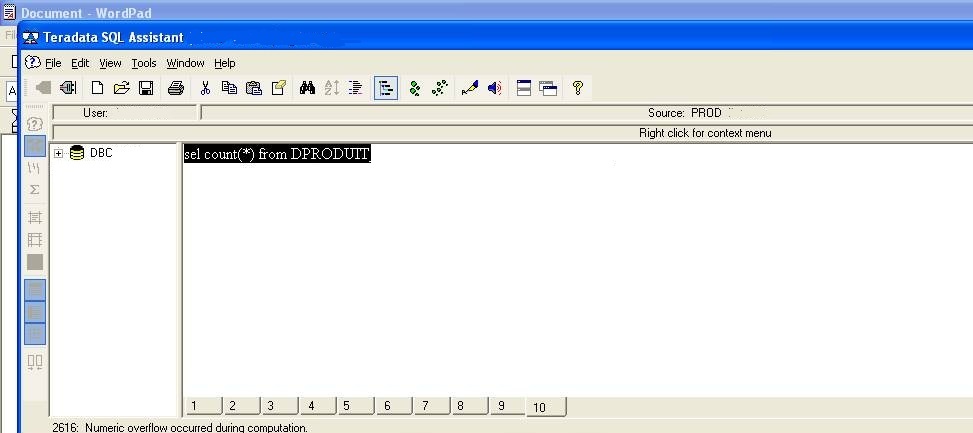Screen dimensions: 973x433
Task: Click the yellow question mark help icon
Action: pos(577,88)
